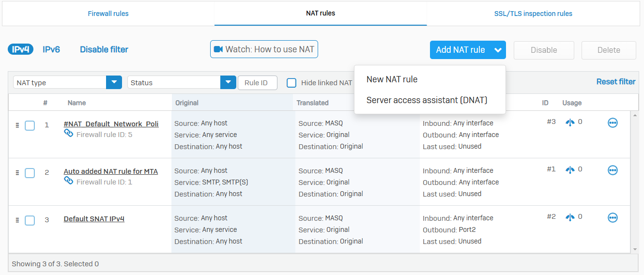Switch to the IPv6 rules view
Screen dimensions: 644x275
tap(51, 49)
